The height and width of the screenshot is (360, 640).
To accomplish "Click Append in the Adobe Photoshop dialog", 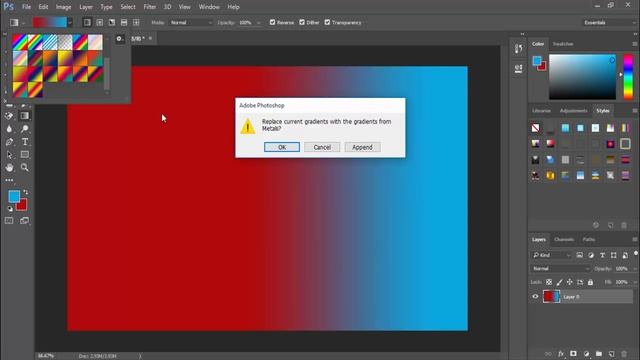I will tap(362, 147).
